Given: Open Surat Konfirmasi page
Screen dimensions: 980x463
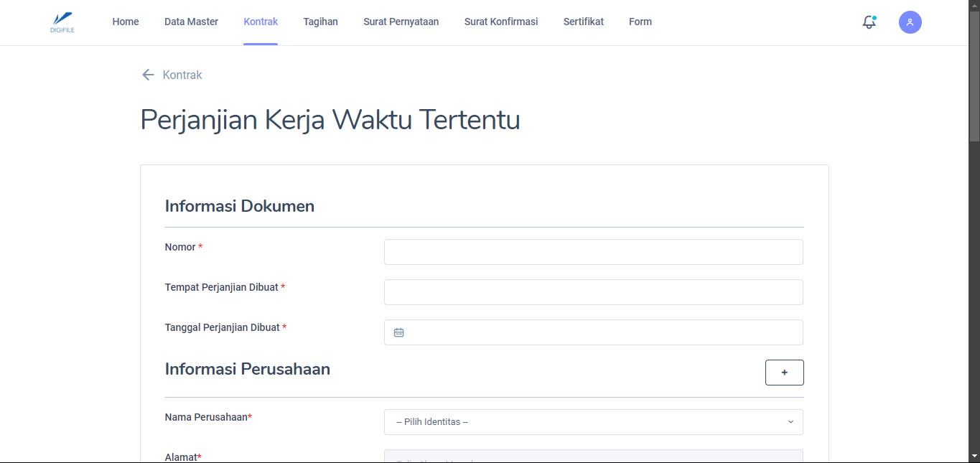Looking at the screenshot, I should point(501,22).
